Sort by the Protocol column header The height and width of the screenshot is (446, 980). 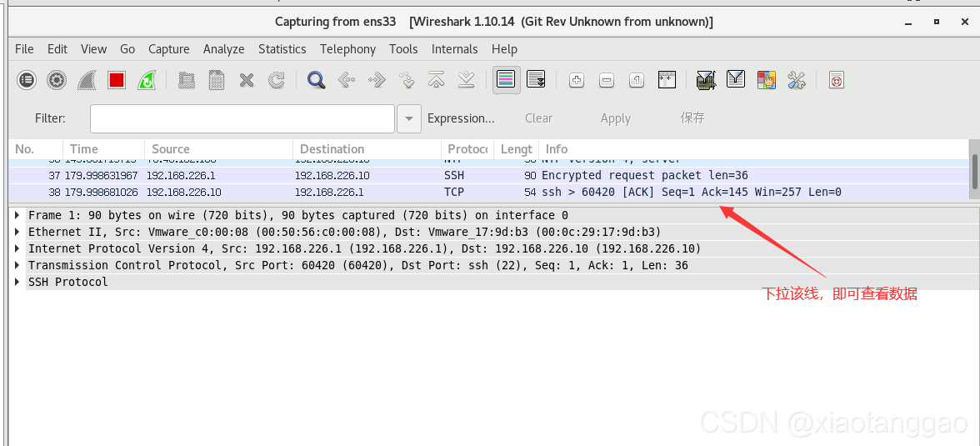[x=467, y=149]
